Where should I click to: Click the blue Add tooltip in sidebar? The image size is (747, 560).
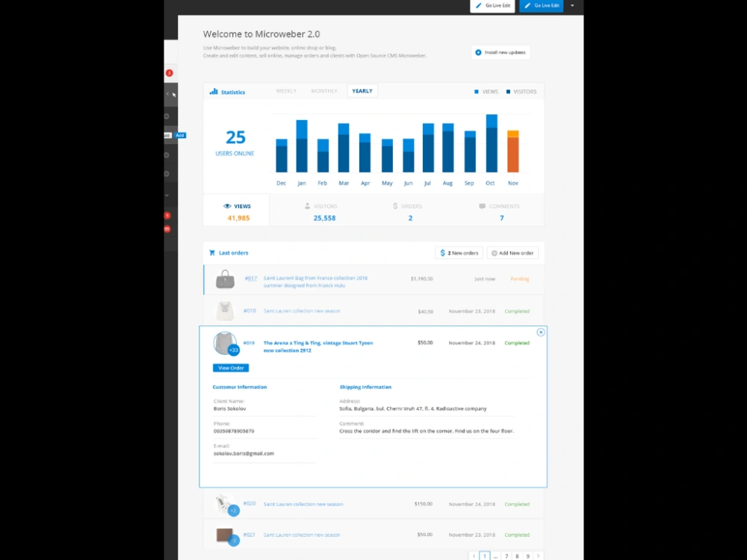tap(180, 135)
